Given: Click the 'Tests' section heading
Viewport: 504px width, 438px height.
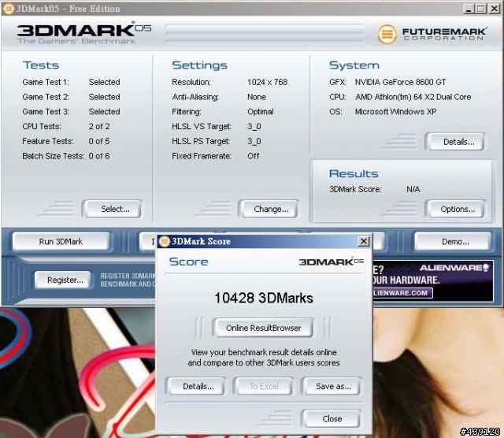Looking at the screenshot, I should pos(41,65).
